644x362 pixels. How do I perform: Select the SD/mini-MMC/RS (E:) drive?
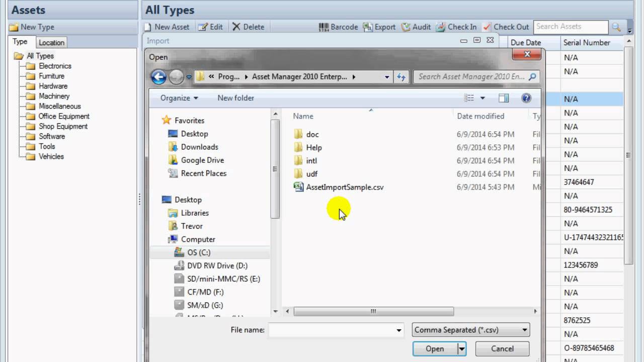tap(223, 279)
